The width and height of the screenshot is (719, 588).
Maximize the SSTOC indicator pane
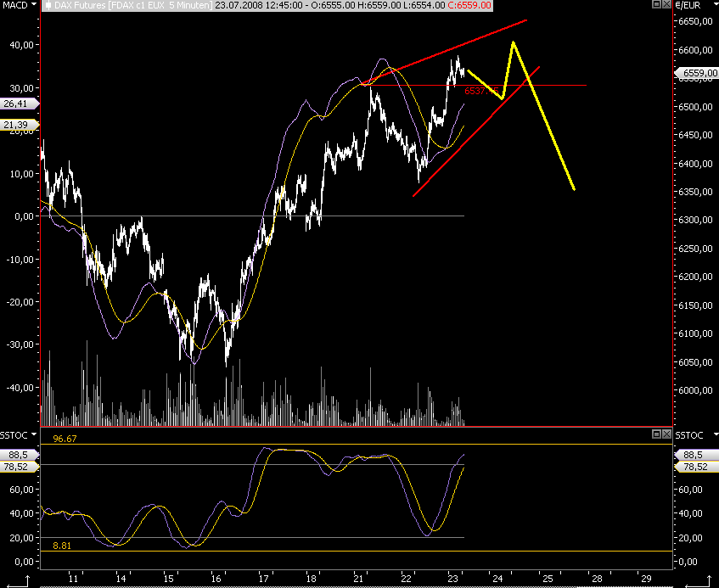point(657,434)
